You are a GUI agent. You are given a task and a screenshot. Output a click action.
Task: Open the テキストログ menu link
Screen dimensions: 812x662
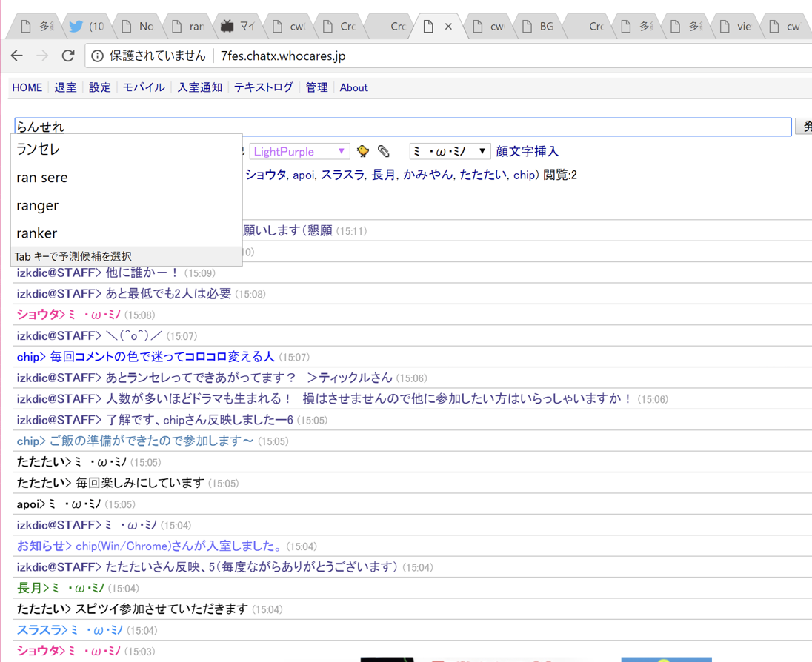tap(264, 87)
